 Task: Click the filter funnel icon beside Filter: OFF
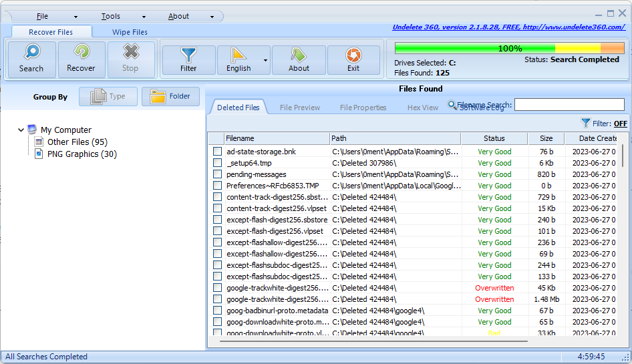pos(585,123)
